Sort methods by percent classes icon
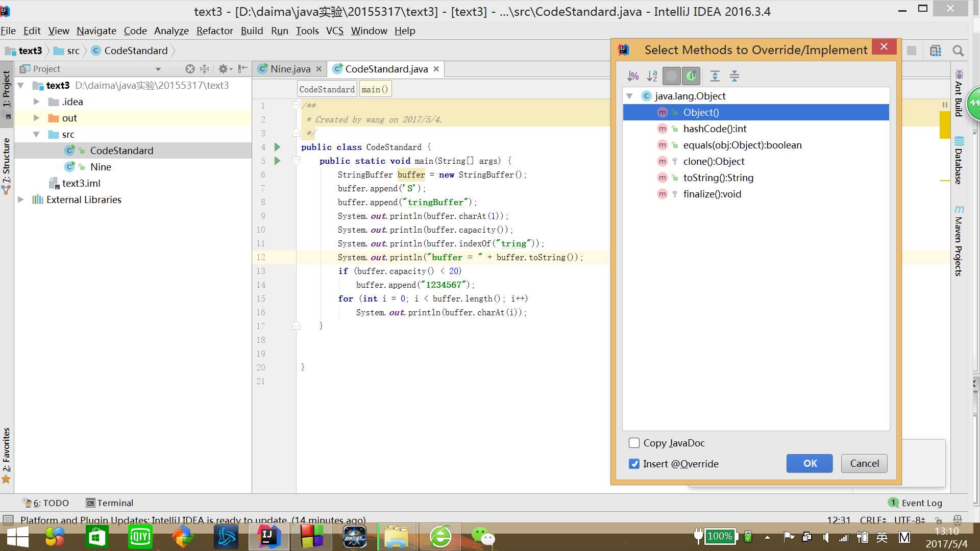Image resolution: width=980 pixels, height=551 pixels. pos(633,76)
